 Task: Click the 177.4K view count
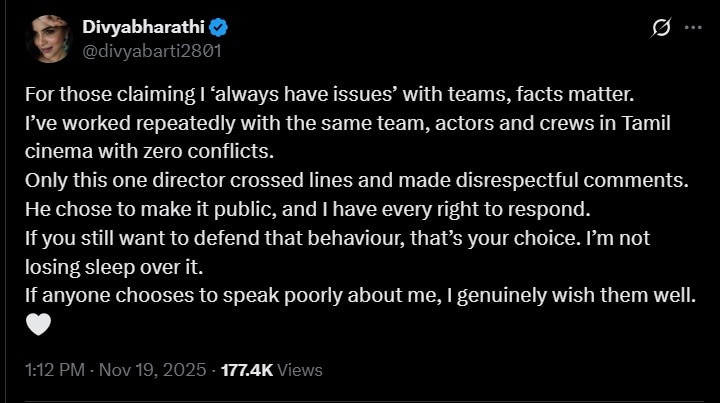[x=249, y=370]
